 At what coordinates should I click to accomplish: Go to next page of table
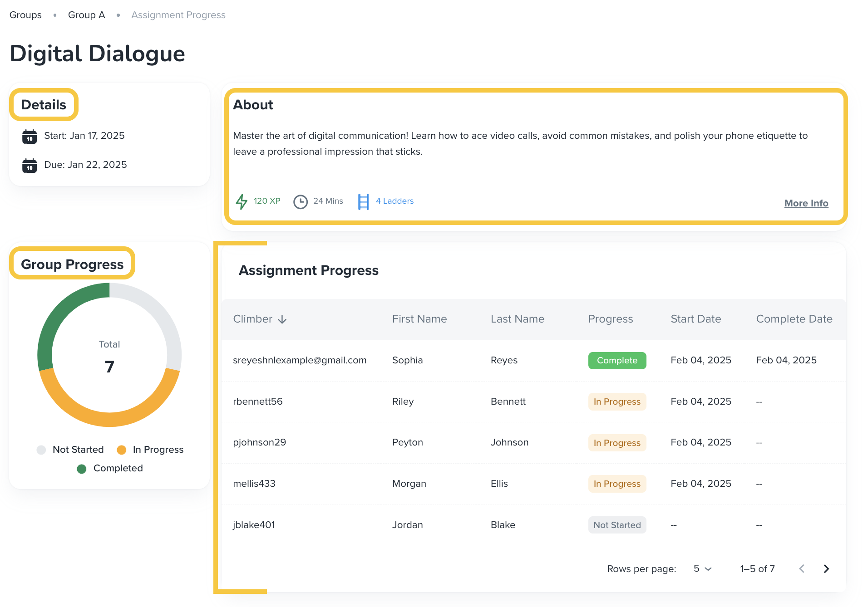tap(826, 569)
